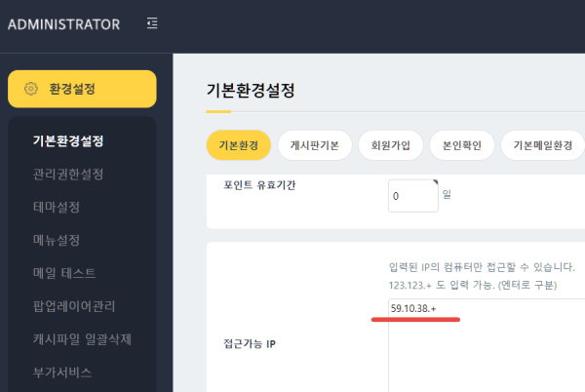Open the 메일 테스트 page
Viewport: 585px width, 392px height.
click(64, 273)
